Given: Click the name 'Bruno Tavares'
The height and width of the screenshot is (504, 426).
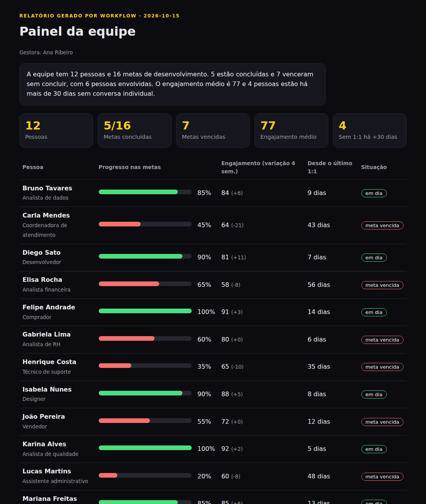Looking at the screenshot, I should pyautogui.click(x=47, y=188).
